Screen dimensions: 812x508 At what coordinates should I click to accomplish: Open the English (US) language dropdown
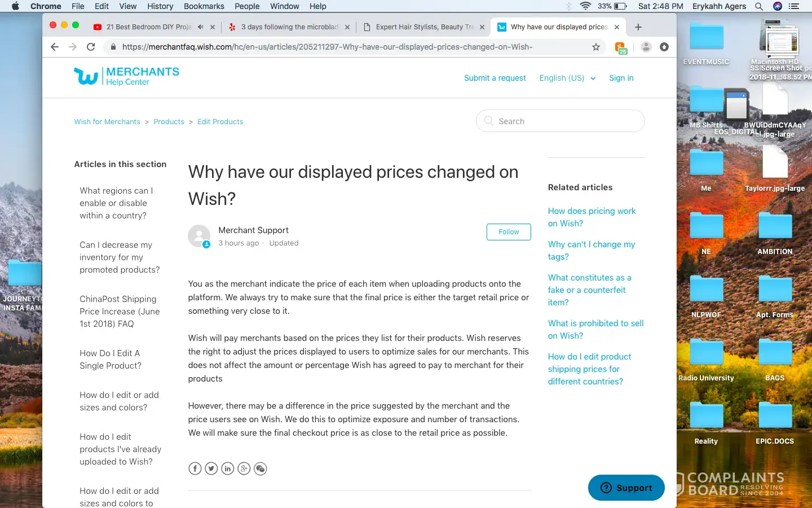pos(567,78)
